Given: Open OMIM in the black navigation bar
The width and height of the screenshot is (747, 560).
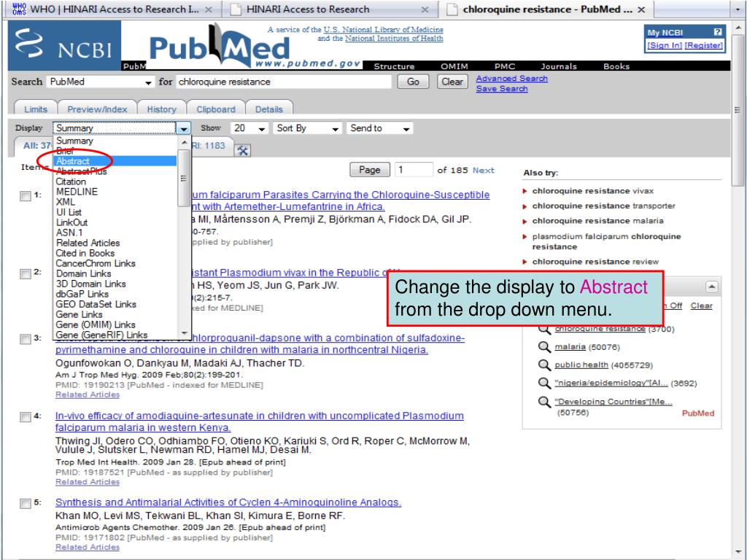Looking at the screenshot, I should click(x=454, y=66).
